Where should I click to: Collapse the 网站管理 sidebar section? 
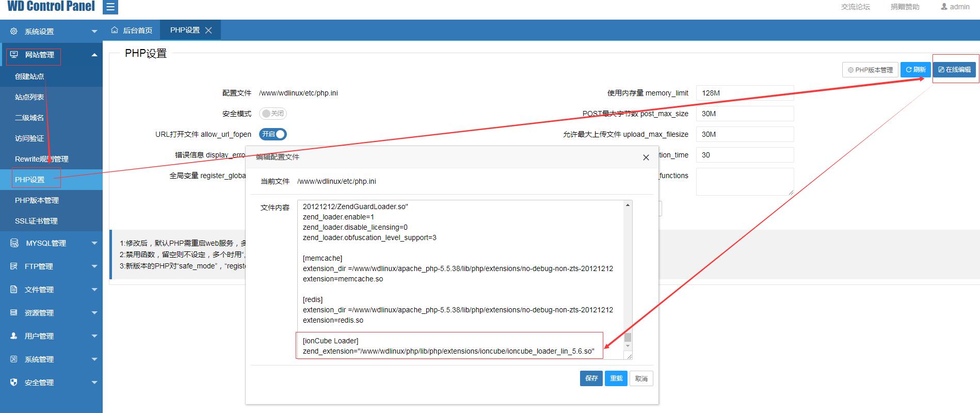(x=51, y=55)
